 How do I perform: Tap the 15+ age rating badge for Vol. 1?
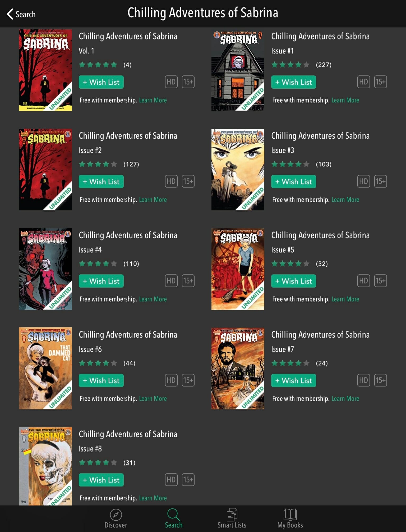(188, 82)
